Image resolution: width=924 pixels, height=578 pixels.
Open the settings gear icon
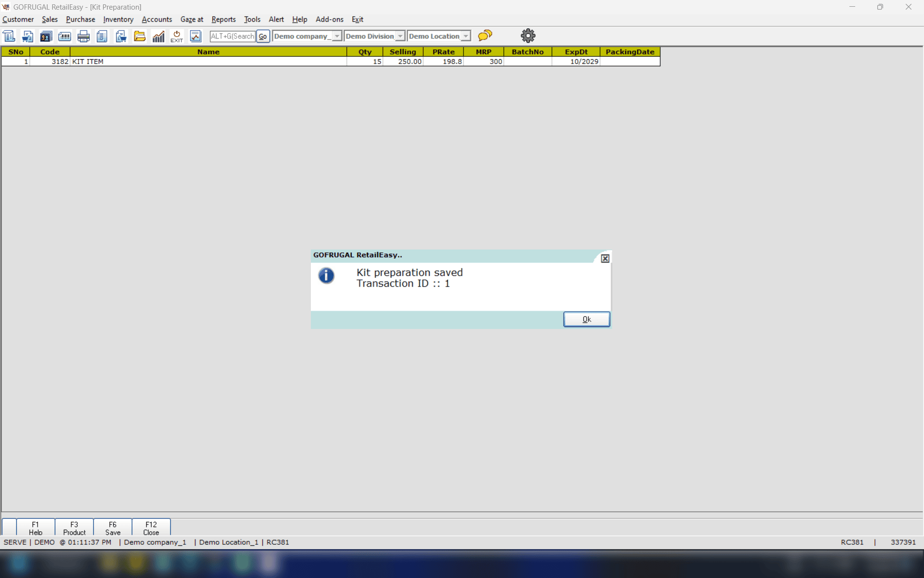tap(528, 36)
